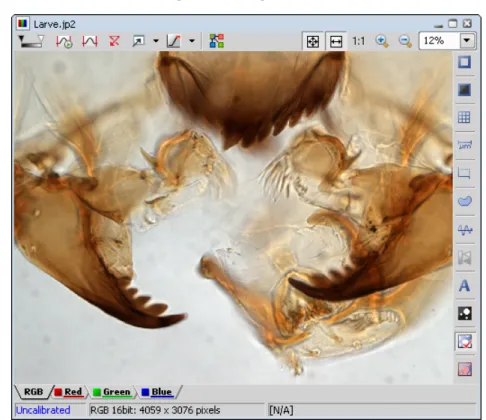This screenshot has height=420, width=486.
Task: Expand the dropdown beside the export icon
Action: click(x=156, y=41)
